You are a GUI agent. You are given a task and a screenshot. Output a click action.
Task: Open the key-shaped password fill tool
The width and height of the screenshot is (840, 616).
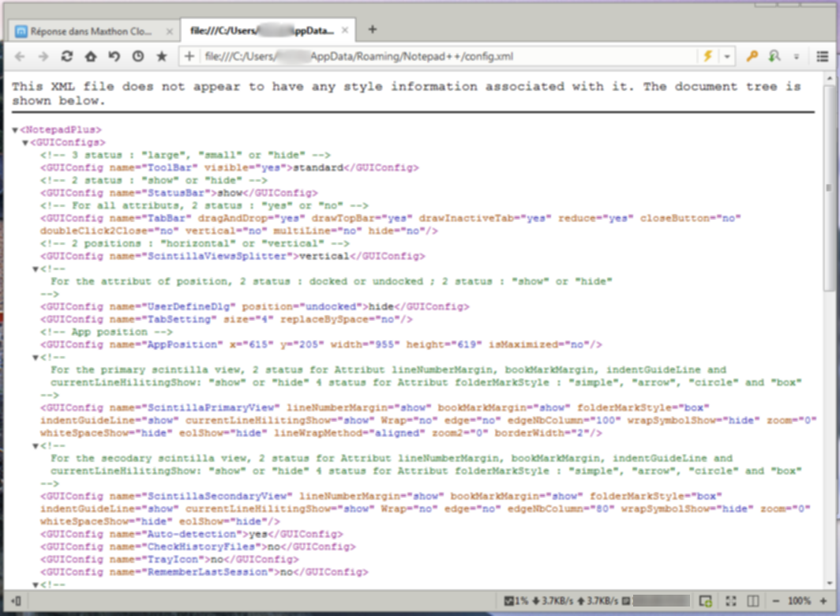click(x=752, y=56)
